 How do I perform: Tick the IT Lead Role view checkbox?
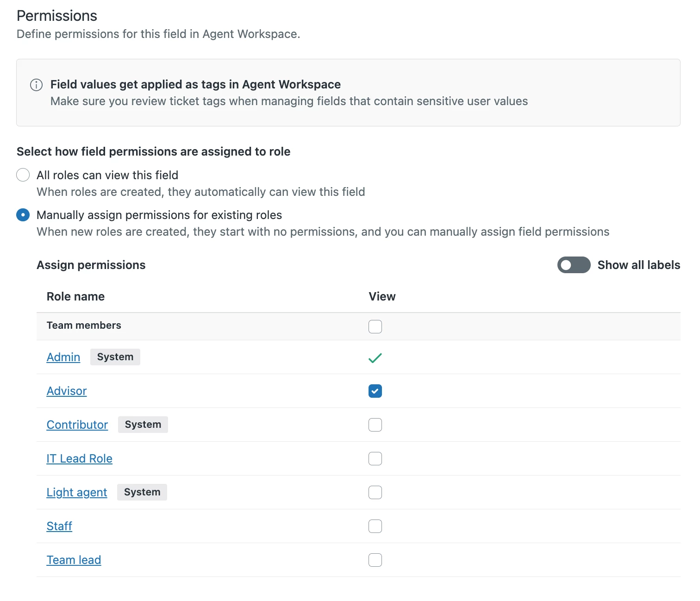click(x=375, y=458)
